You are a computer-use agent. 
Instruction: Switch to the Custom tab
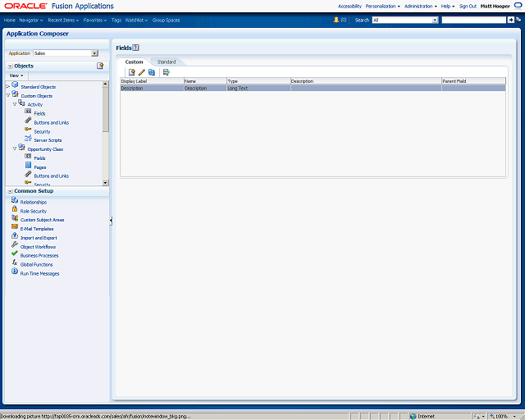pyautogui.click(x=134, y=62)
